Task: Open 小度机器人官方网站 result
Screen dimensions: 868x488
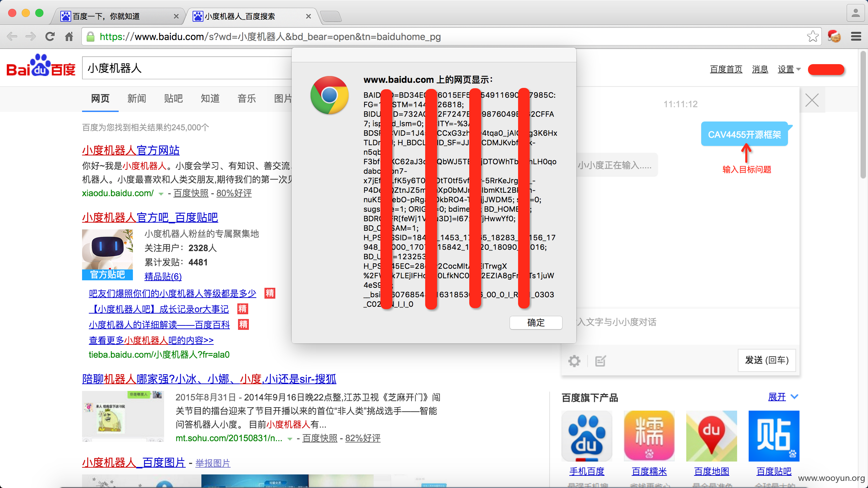Action: tap(131, 150)
